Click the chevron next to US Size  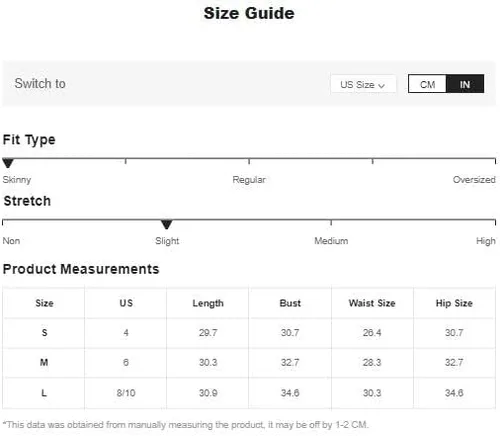(x=382, y=86)
